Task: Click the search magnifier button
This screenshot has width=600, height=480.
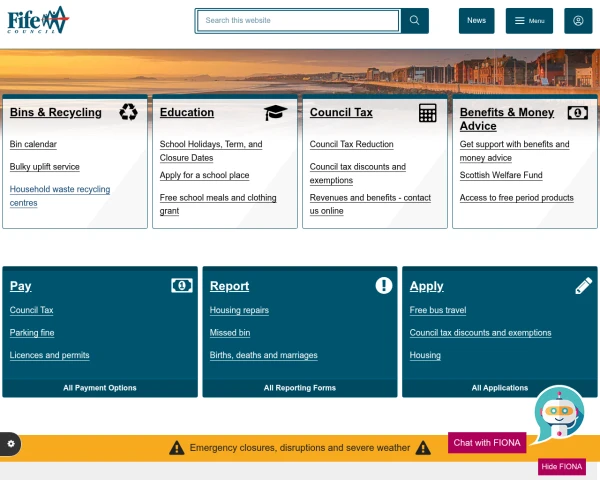Action: pyautogui.click(x=414, y=21)
